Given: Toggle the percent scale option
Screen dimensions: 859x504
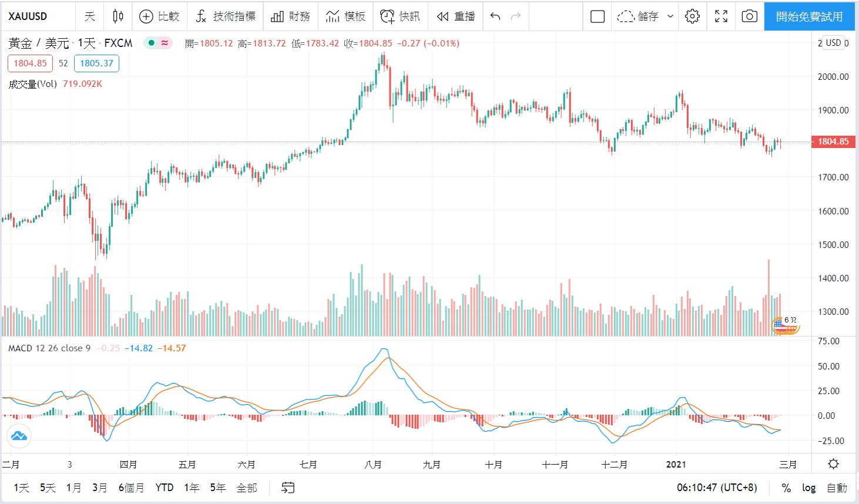Looking at the screenshot, I should pyautogui.click(x=786, y=488).
